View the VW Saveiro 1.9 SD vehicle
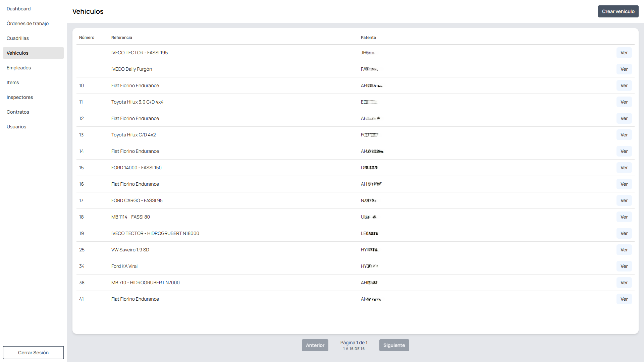 [x=624, y=250]
